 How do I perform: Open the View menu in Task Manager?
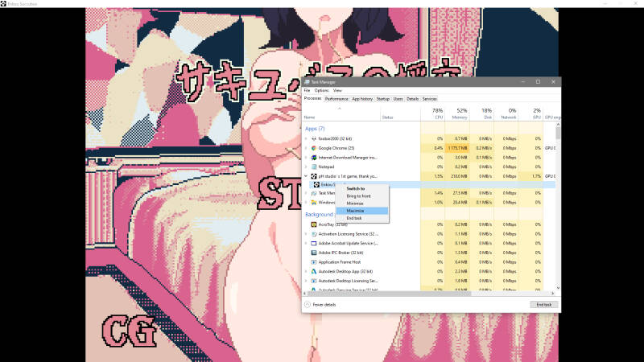[337, 90]
